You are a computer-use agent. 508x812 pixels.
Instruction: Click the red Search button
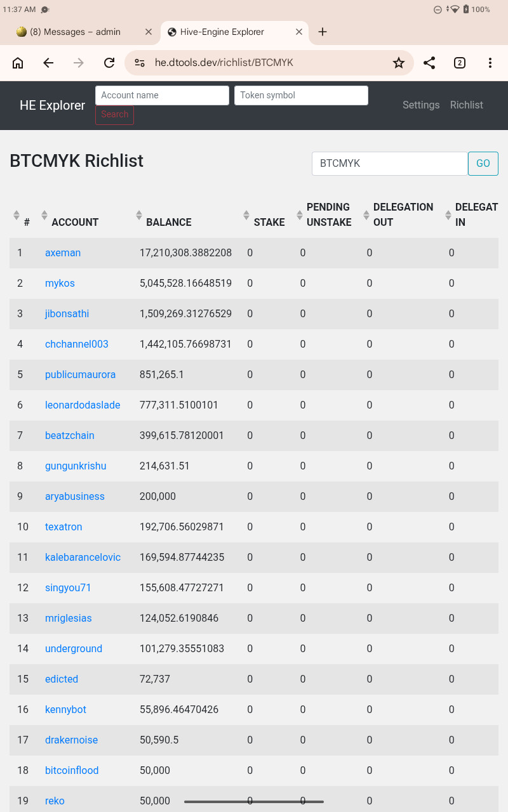coord(114,115)
